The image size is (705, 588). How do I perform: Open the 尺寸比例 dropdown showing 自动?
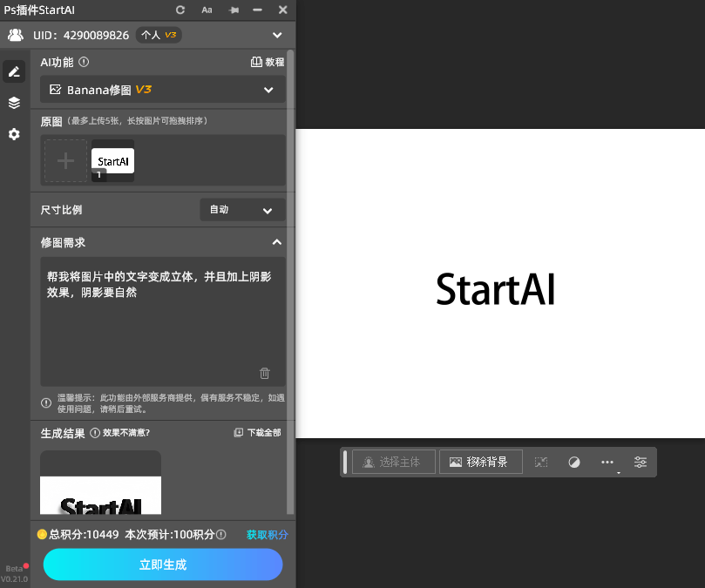pyautogui.click(x=242, y=209)
